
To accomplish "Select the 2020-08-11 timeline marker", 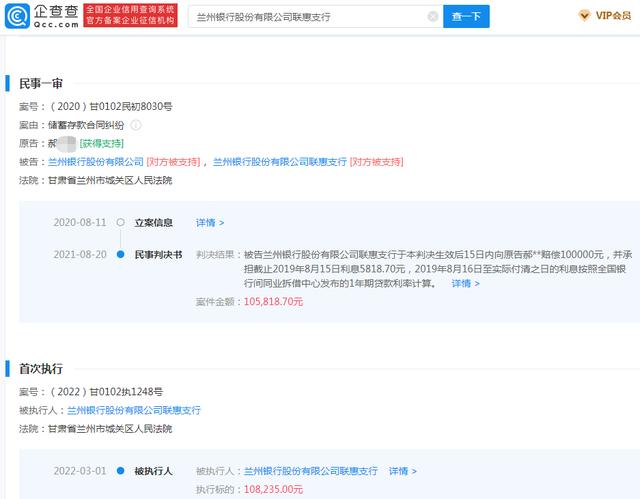I will pyautogui.click(x=120, y=222).
